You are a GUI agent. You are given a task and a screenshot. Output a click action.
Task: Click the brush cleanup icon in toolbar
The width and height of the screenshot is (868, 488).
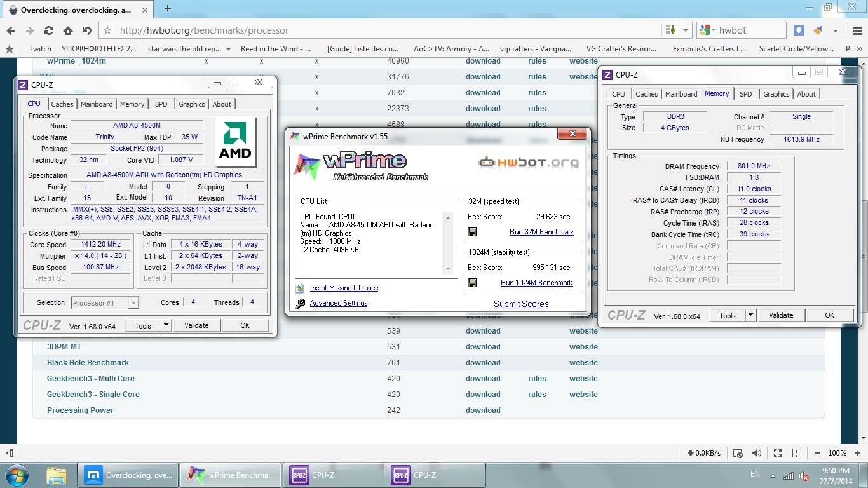(x=818, y=30)
